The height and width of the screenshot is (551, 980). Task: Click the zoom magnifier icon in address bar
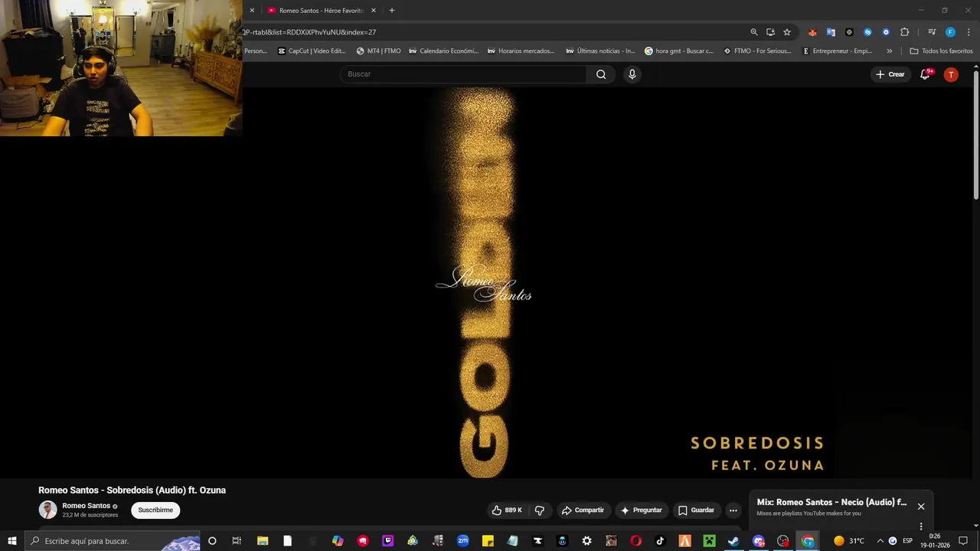tap(754, 32)
